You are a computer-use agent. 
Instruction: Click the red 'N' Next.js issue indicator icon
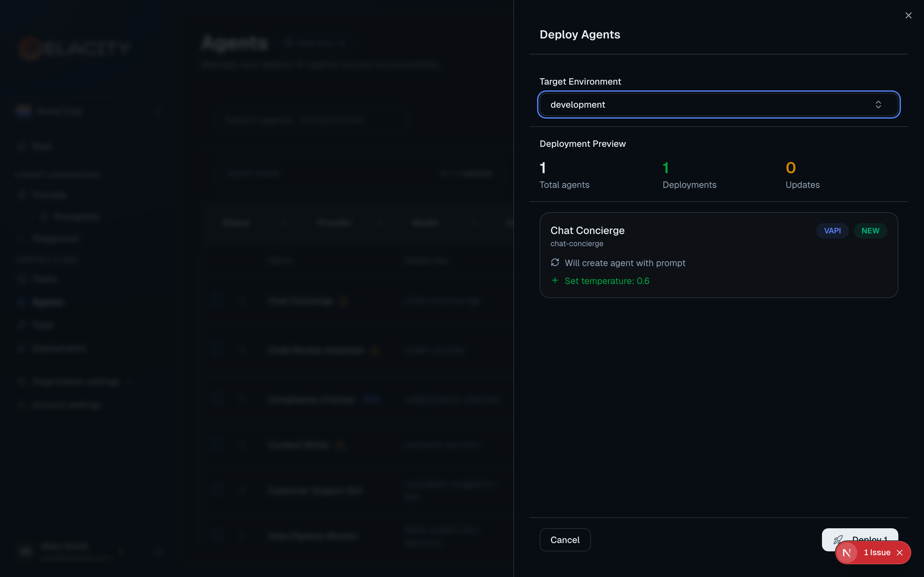pos(848,553)
